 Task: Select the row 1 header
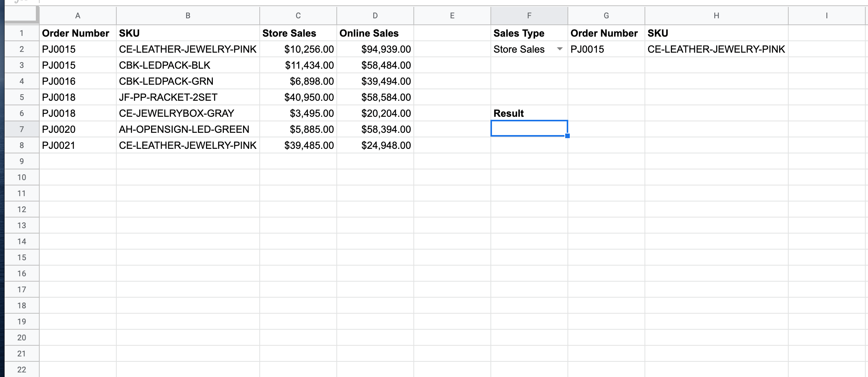point(22,33)
